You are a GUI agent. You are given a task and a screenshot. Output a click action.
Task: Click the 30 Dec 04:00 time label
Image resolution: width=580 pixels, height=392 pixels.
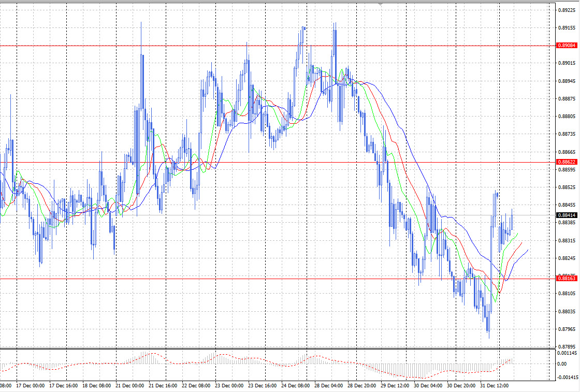tap(428, 386)
